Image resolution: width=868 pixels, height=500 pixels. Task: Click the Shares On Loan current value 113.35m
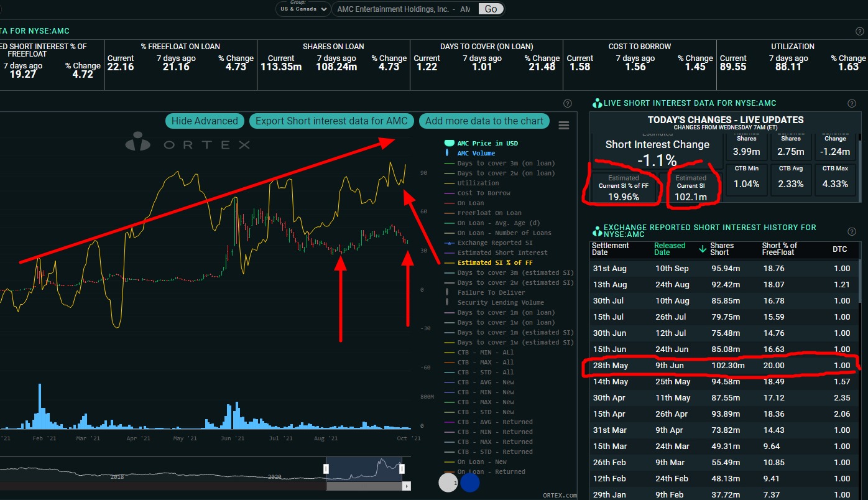coord(281,67)
